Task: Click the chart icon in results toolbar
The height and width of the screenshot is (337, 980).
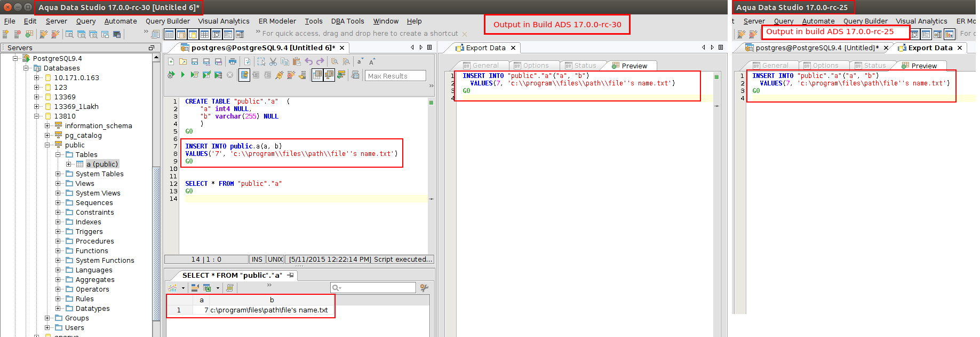Action: [x=172, y=288]
